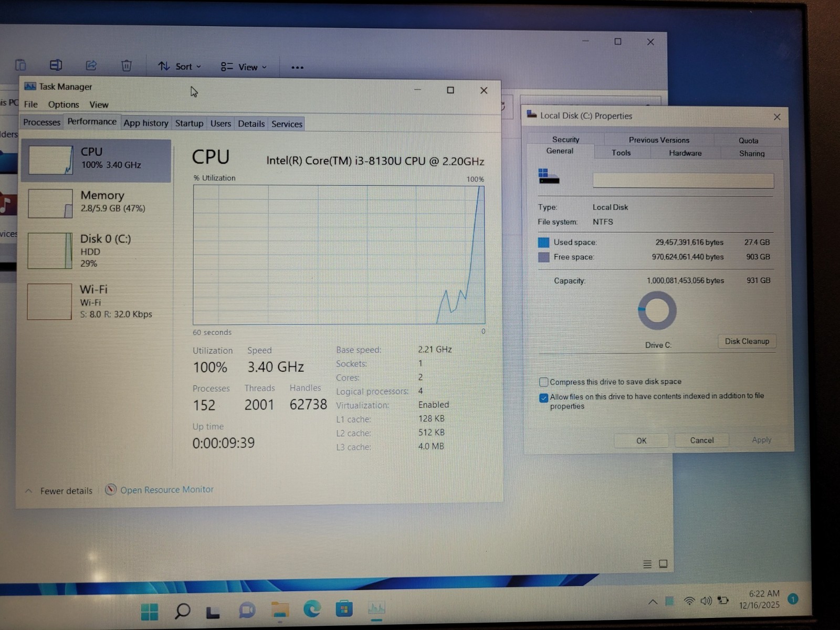Viewport: 840px width, 630px height.
Task: Click the volume speaker tray icon
Action: point(706,600)
